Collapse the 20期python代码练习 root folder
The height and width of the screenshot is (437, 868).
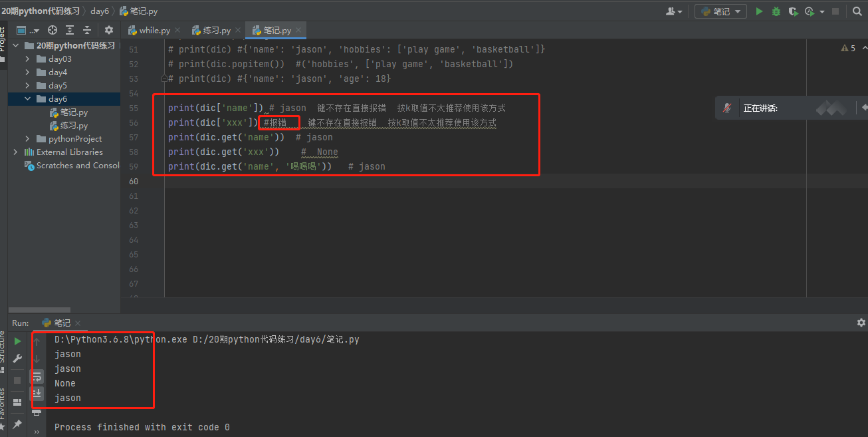click(x=15, y=46)
